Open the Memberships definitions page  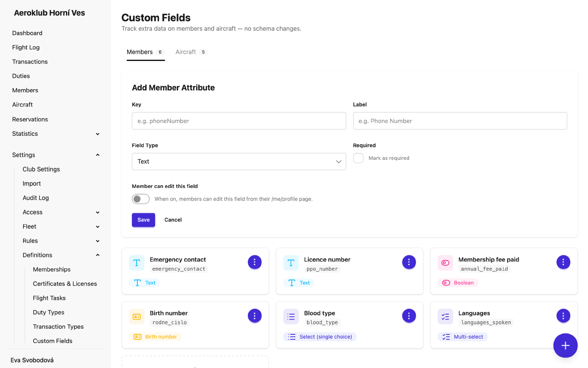(x=52, y=270)
